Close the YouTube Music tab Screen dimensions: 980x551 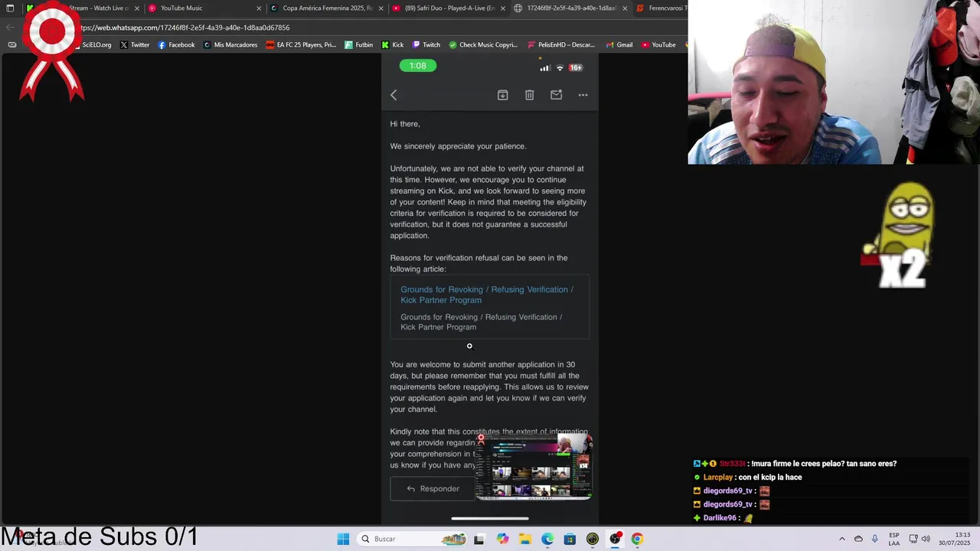pos(259,8)
